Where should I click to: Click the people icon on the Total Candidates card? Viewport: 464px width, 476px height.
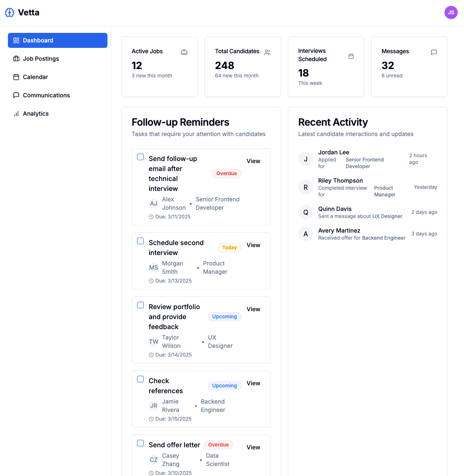tap(267, 52)
